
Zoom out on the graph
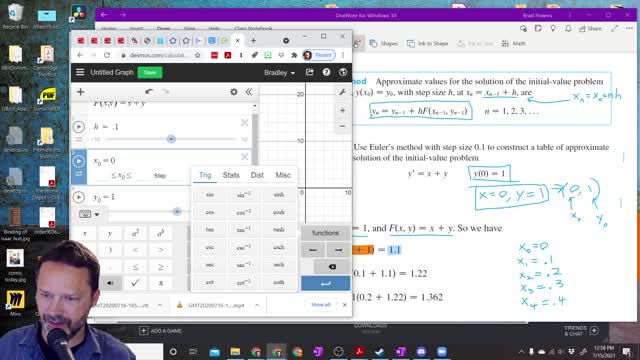coord(342,126)
